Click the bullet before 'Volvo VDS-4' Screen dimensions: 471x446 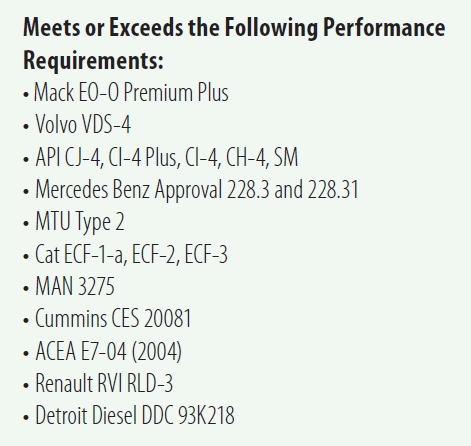click(26, 127)
